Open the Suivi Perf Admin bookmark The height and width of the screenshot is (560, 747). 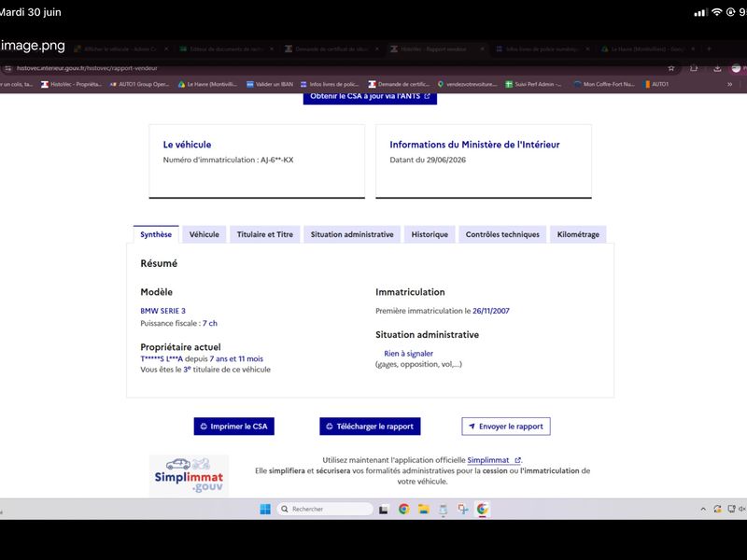(x=533, y=84)
